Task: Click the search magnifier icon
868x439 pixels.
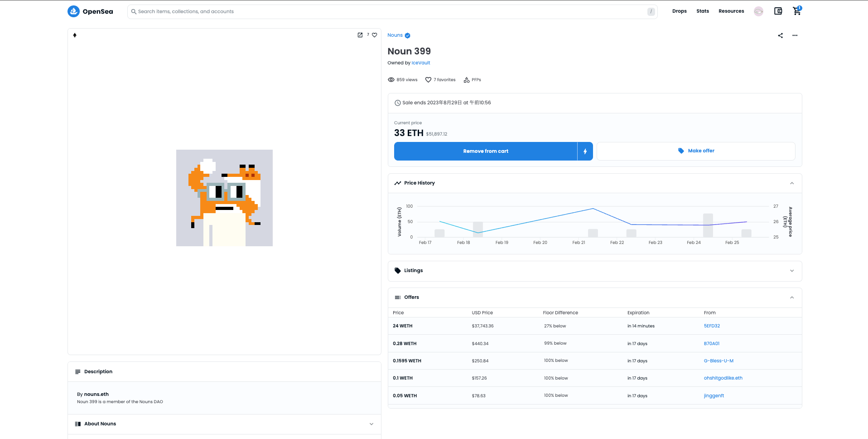Action: [x=134, y=12]
